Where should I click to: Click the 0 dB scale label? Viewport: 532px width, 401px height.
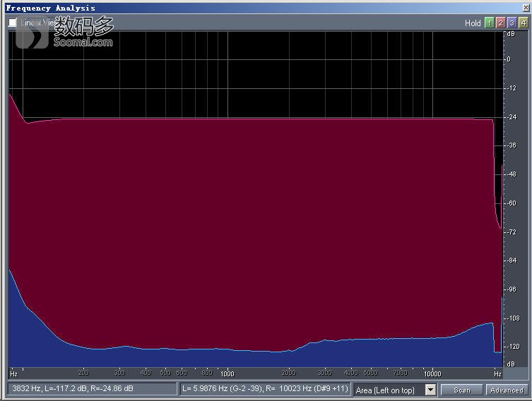[509, 59]
